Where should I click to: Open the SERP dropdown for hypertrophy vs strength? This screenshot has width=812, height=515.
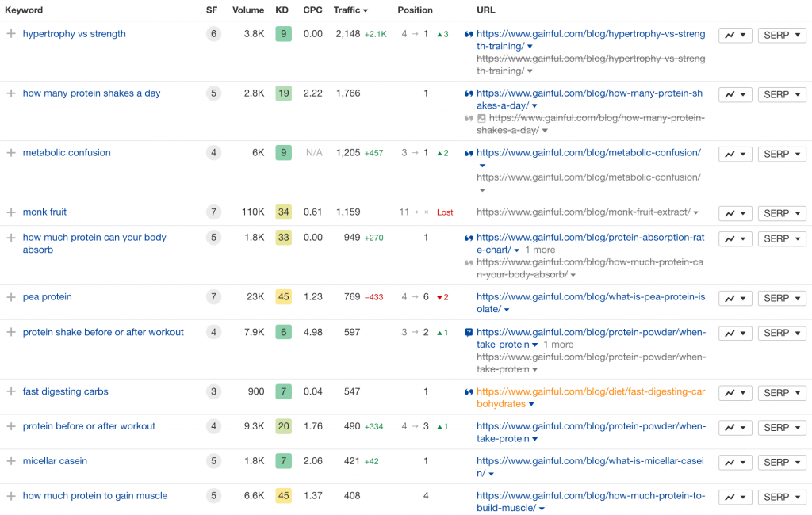click(782, 35)
